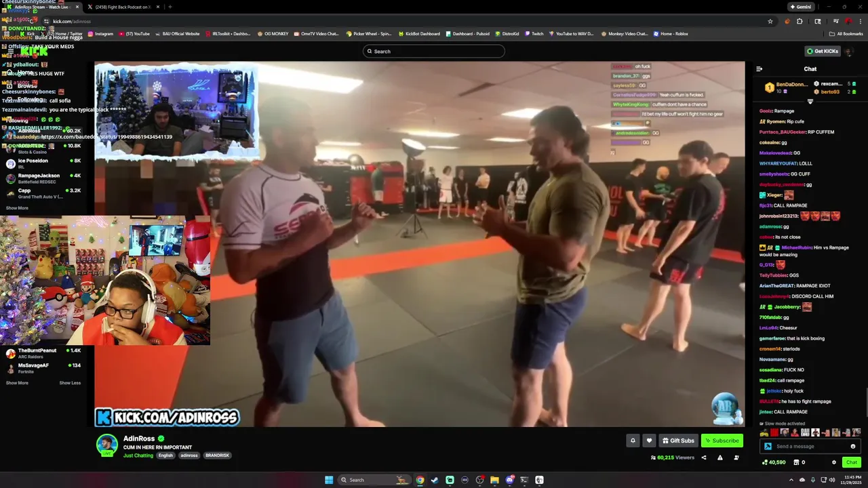Viewport: 868px width, 488px height.
Task: Open the YouTube to WAV bookmark
Action: tap(571, 33)
